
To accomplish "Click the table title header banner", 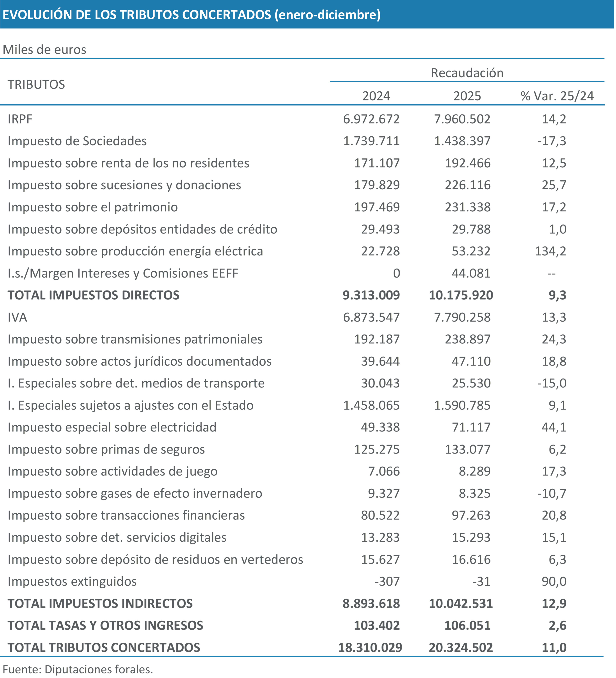I will point(192,15).
